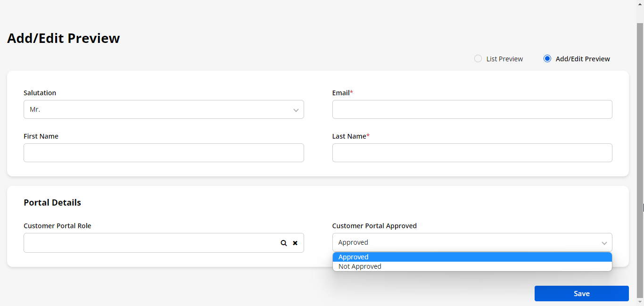
Task: Clear Customer Portal Role with the X icon
Action: (295, 243)
